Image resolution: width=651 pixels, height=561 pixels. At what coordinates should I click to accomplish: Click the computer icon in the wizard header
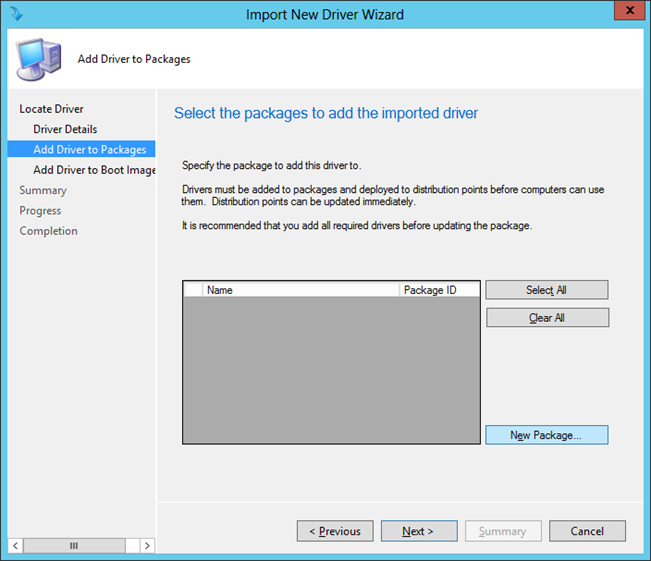(x=39, y=58)
